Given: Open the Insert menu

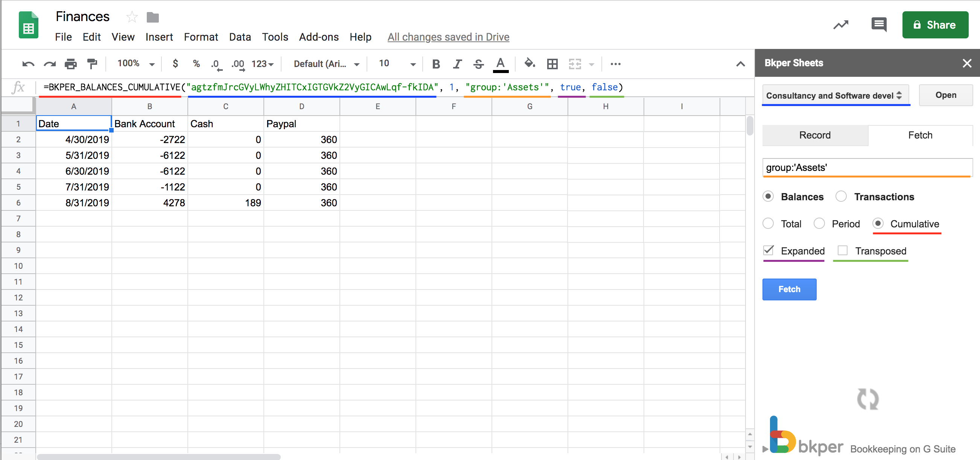Looking at the screenshot, I should 159,37.
